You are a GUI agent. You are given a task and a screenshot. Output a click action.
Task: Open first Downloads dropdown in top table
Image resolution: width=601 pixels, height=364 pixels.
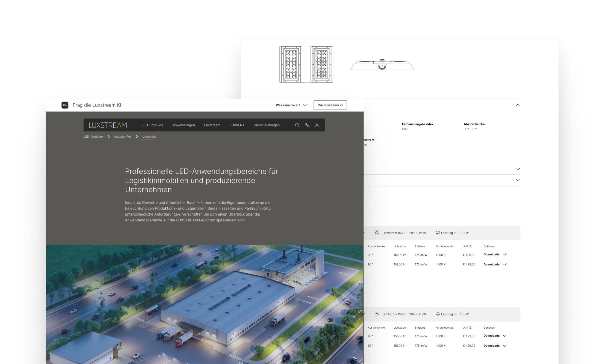tap(495, 254)
